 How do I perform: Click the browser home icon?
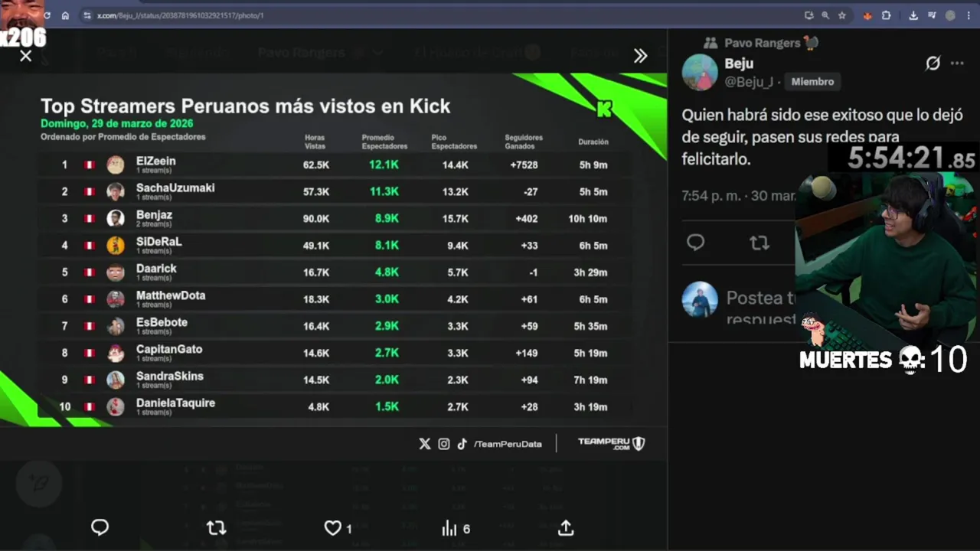(65, 15)
